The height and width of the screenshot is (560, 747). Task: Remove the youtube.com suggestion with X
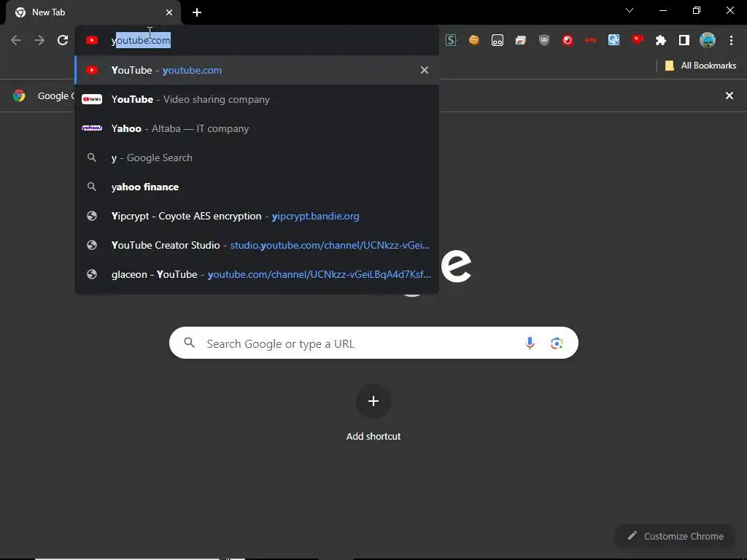(425, 71)
